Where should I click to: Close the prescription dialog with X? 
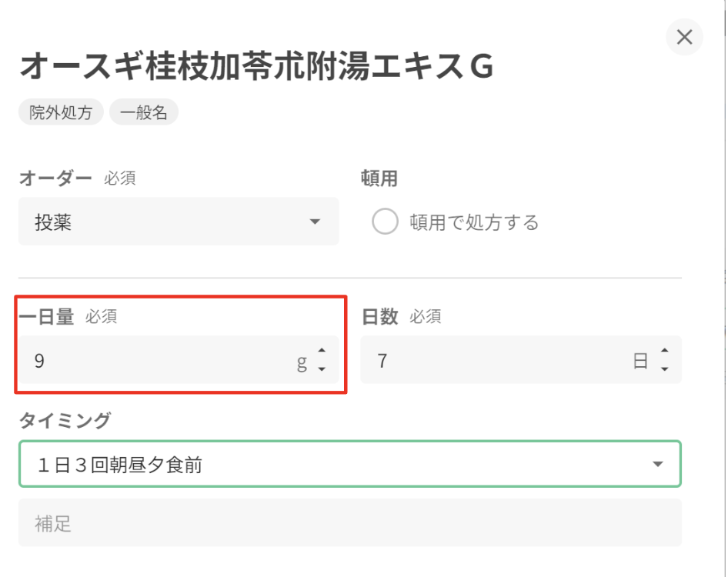(x=684, y=37)
